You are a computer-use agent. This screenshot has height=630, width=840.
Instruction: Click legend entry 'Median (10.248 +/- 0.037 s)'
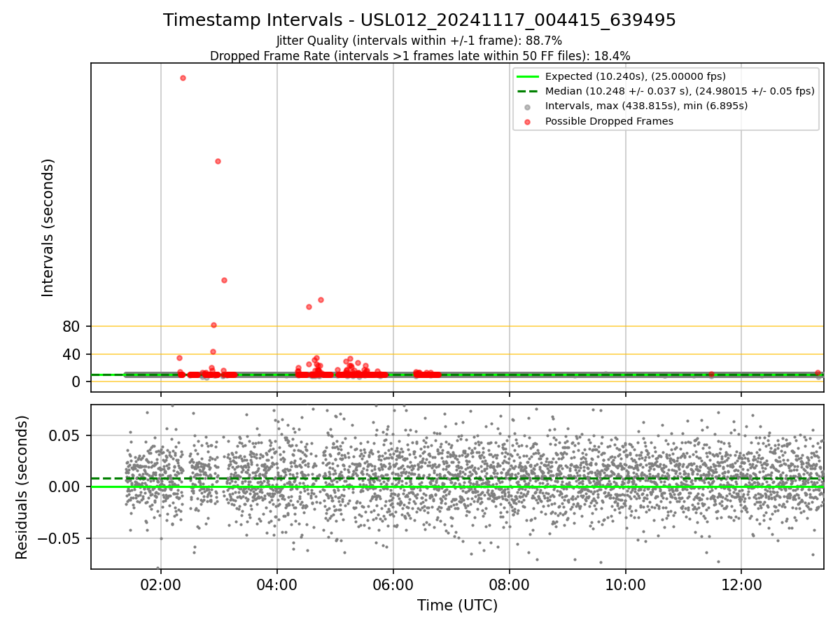click(680, 92)
